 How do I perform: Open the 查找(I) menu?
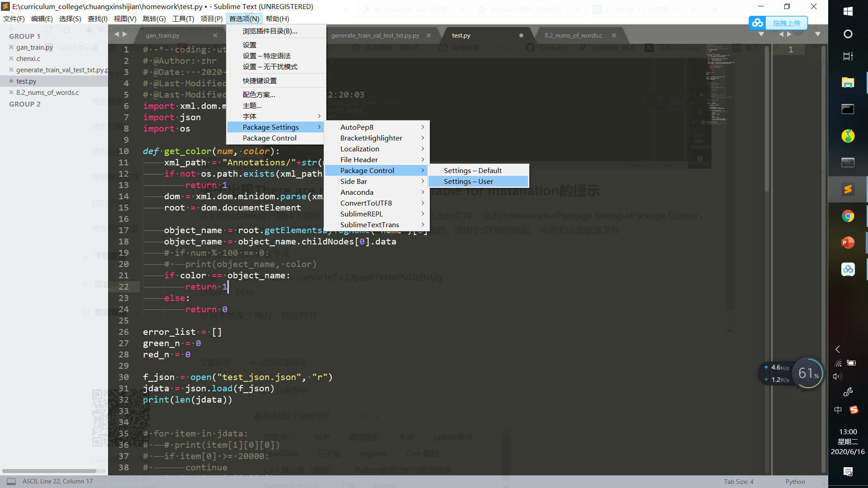pyautogui.click(x=98, y=19)
